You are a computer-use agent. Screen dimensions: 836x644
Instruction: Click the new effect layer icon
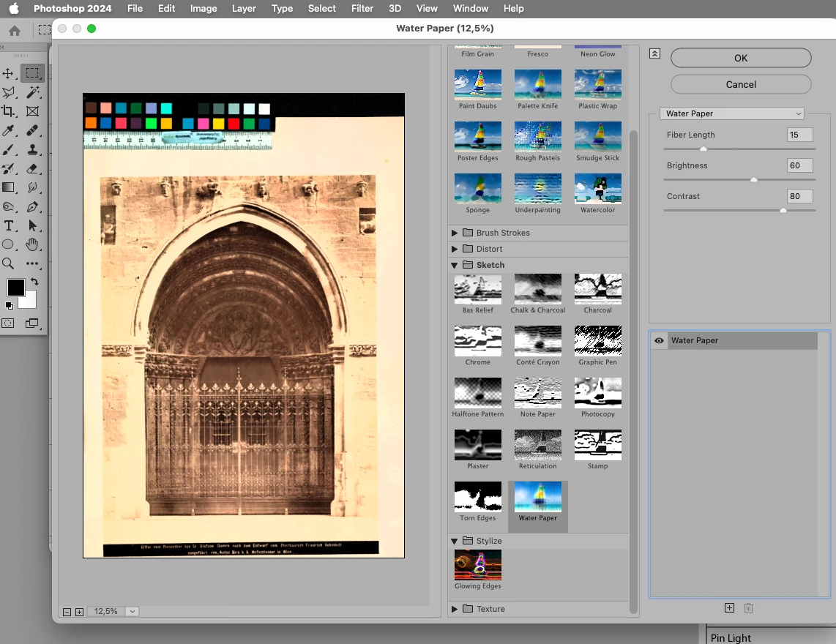pos(729,608)
